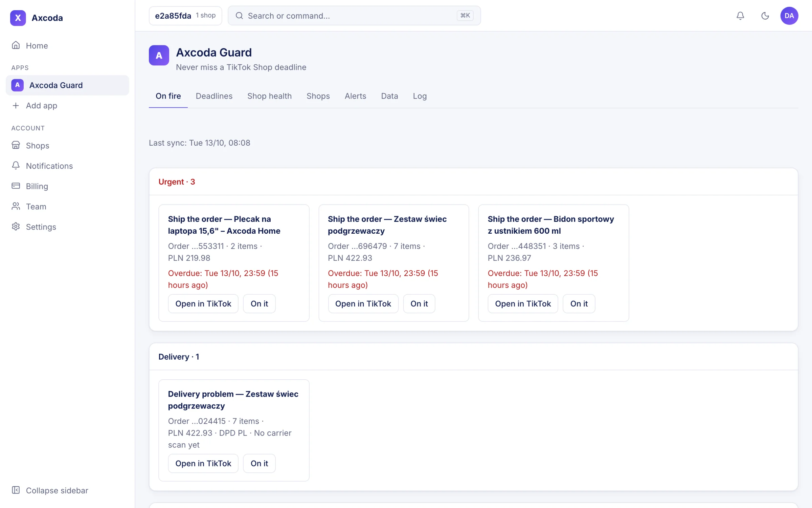The width and height of the screenshot is (812, 508).
Task: Click the Axcoda Guard header app icon
Action: click(x=159, y=55)
